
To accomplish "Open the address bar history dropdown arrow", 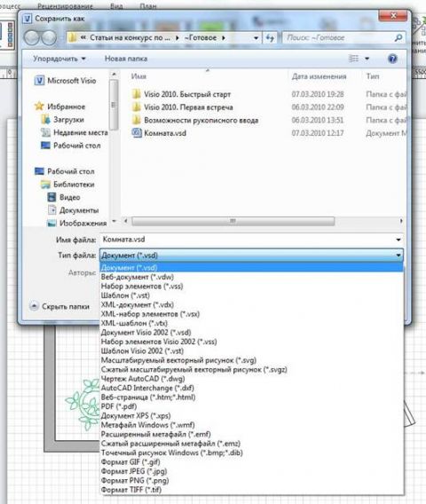I will [256, 38].
